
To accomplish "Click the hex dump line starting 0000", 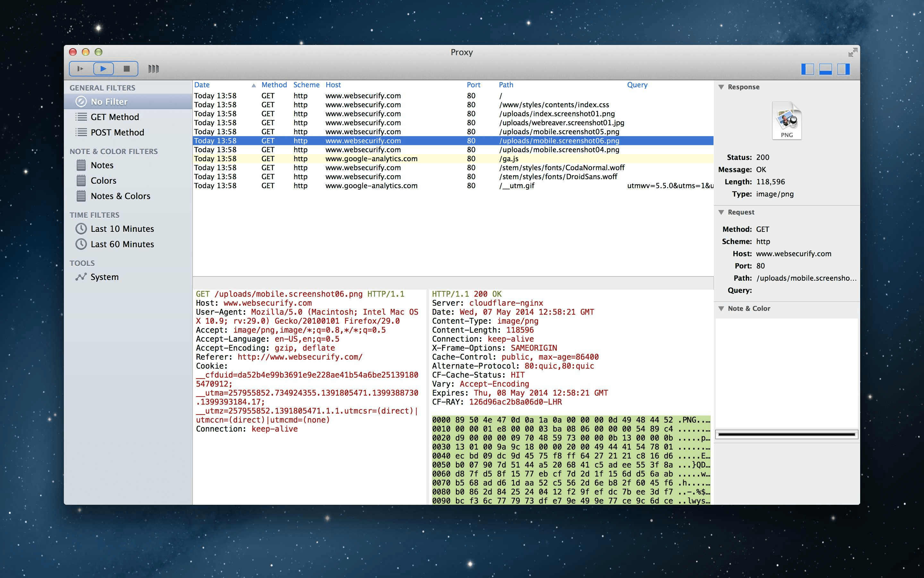I will (x=571, y=420).
